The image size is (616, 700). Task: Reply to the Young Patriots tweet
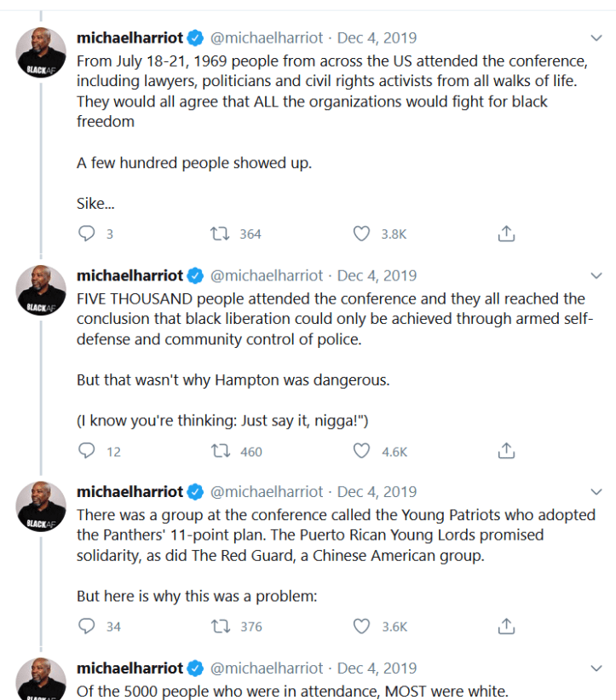(86, 626)
